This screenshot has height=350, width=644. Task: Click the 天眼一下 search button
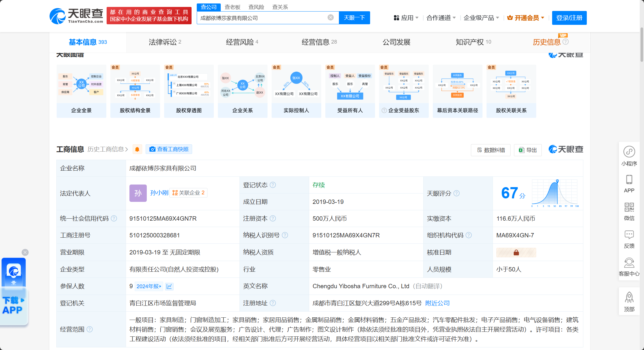pyautogui.click(x=354, y=18)
